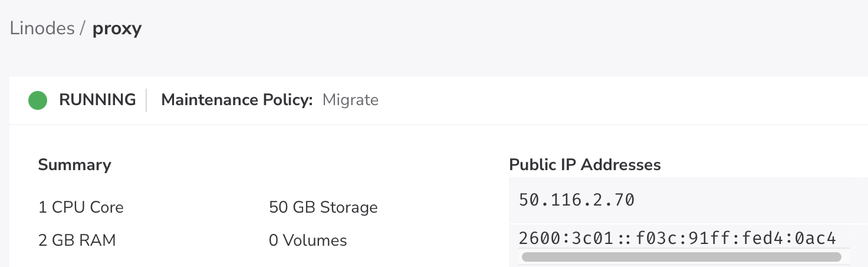Click the green running status icon
The width and height of the screenshot is (868, 267).
38,100
